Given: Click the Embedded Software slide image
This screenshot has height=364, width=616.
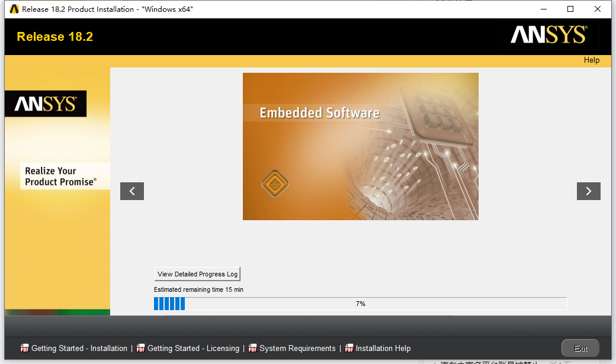Looking at the screenshot, I should coord(360,146).
